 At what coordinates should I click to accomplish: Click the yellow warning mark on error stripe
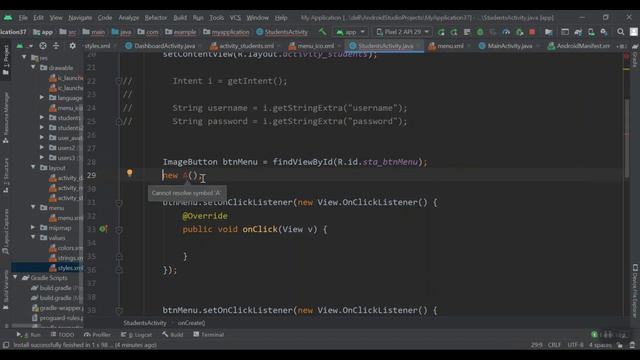627,69
